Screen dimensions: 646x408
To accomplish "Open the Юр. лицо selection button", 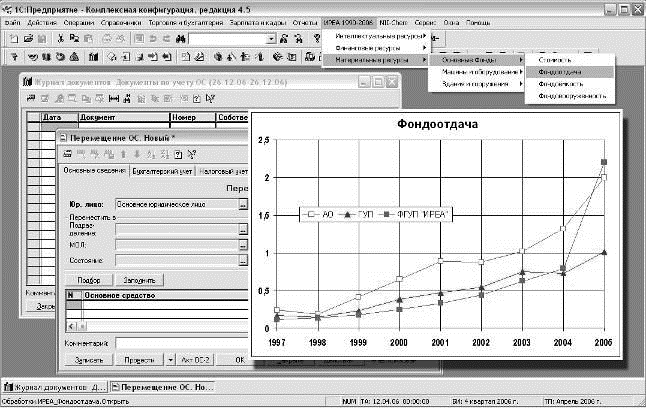I will 241,204.
